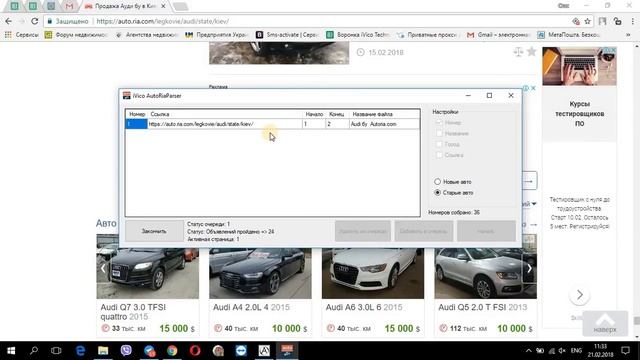Toggle the Номер checkbox in Настройки

pyautogui.click(x=439, y=122)
